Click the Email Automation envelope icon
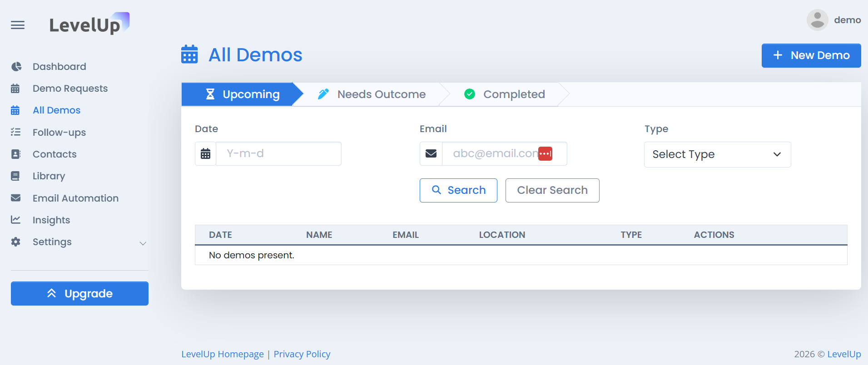The width and height of the screenshot is (868, 365). 16,198
